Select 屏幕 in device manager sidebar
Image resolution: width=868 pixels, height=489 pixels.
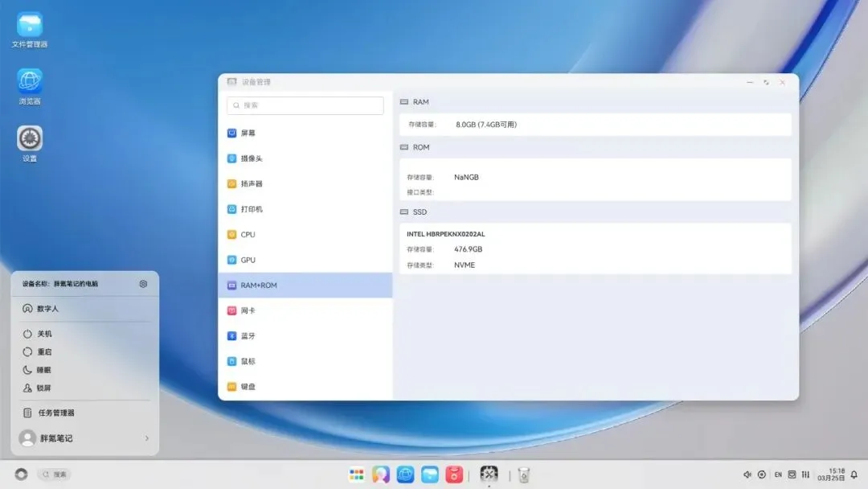305,133
